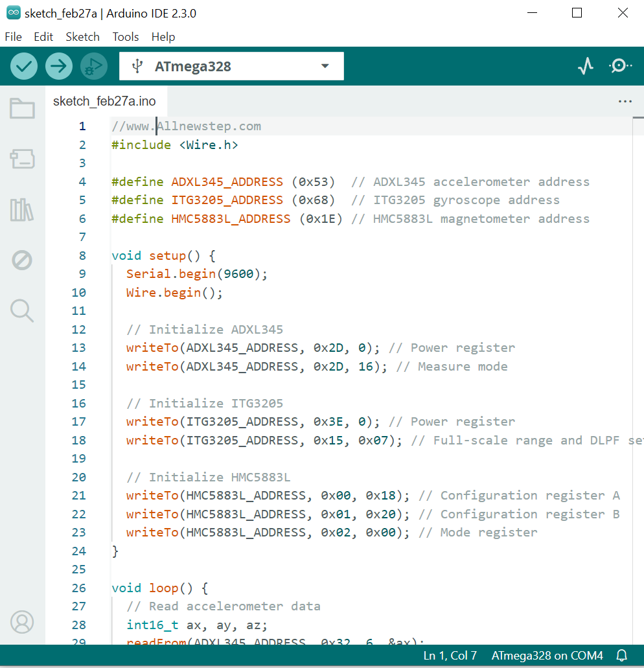The image size is (644, 668).
Task: Click the void setup() line
Action: point(163,256)
